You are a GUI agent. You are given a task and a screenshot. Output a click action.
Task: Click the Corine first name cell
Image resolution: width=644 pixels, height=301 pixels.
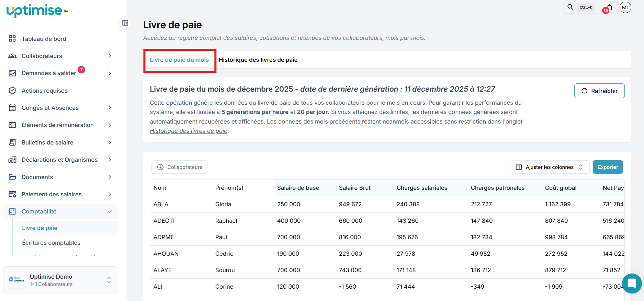[224, 287]
